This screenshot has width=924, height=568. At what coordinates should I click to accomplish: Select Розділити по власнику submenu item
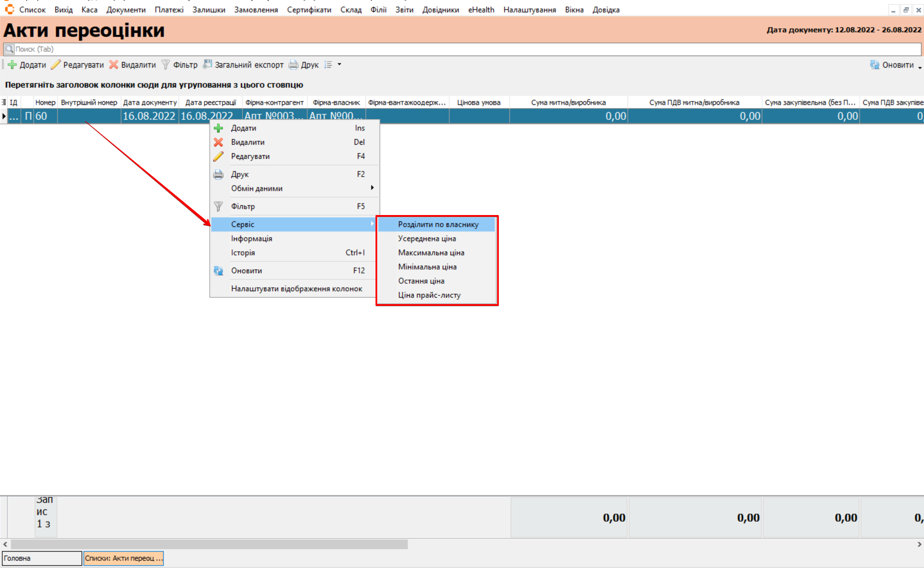[438, 224]
